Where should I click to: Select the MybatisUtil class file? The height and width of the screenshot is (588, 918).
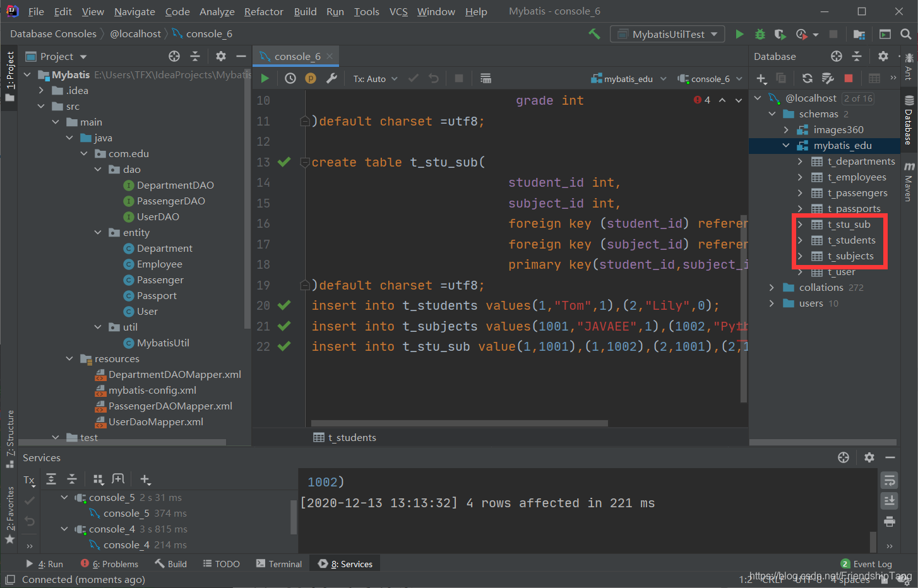[163, 343]
